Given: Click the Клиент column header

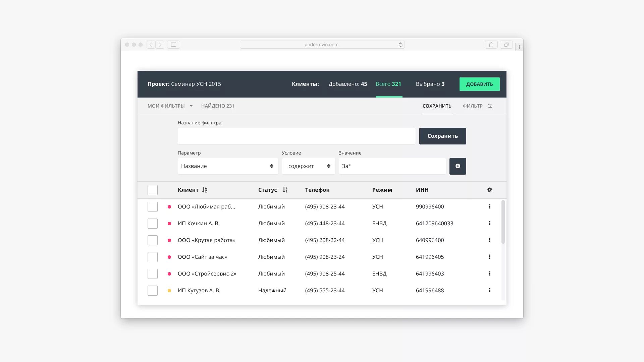Looking at the screenshot, I should tap(188, 190).
